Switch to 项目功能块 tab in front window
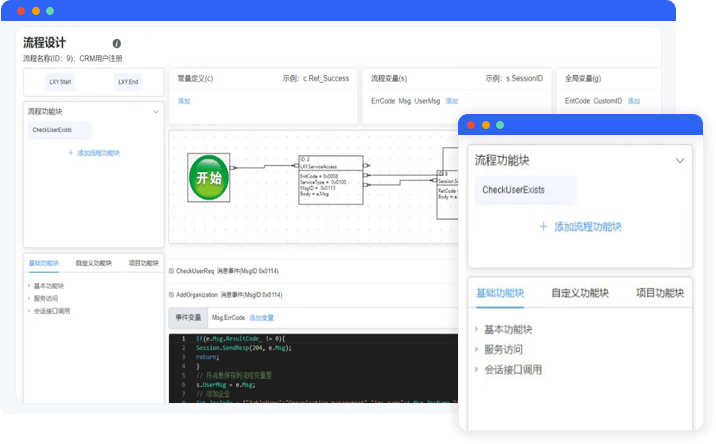 coord(659,293)
